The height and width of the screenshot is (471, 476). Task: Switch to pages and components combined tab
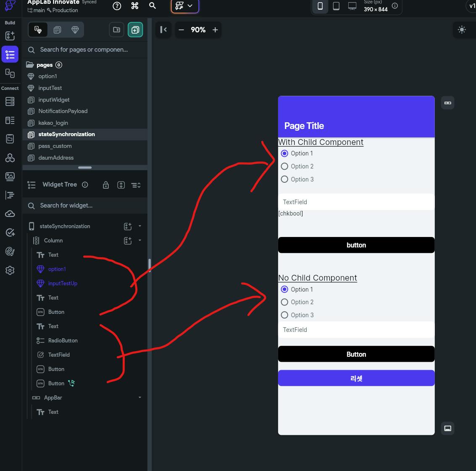click(x=38, y=30)
